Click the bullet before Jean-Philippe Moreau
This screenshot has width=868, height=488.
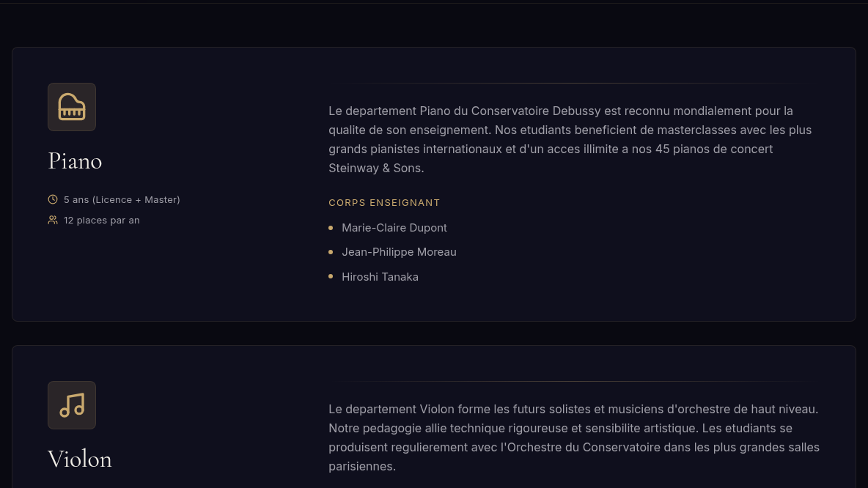[331, 252]
